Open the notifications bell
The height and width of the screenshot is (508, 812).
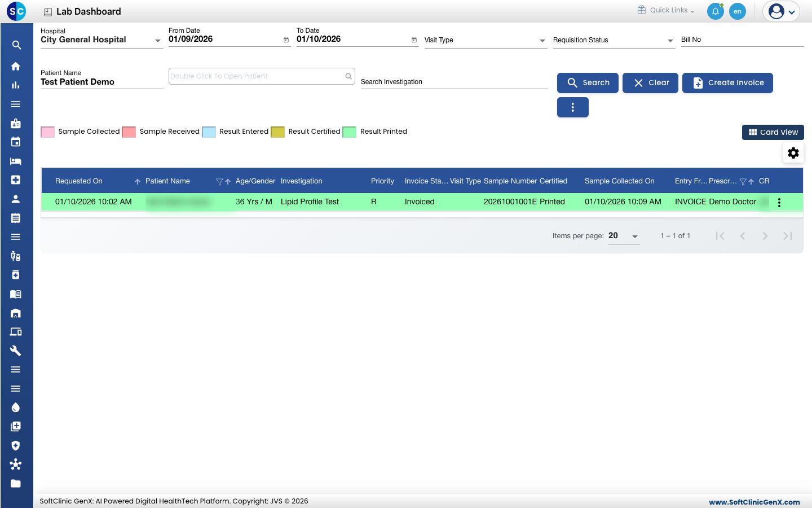(x=716, y=11)
